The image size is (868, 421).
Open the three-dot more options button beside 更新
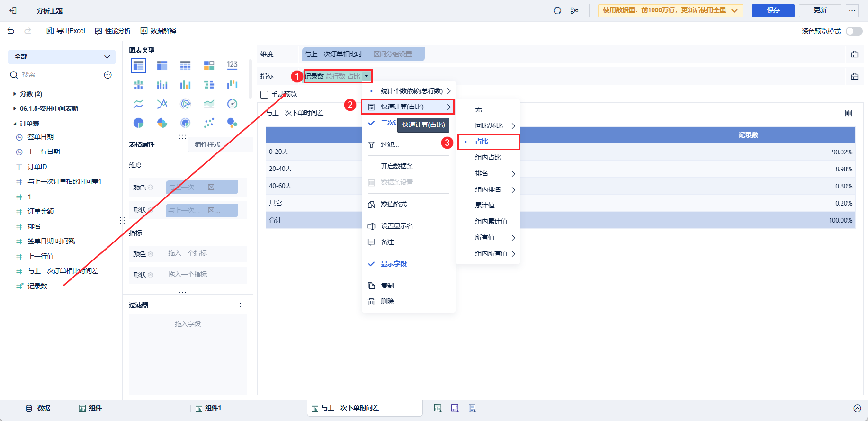pyautogui.click(x=852, y=10)
